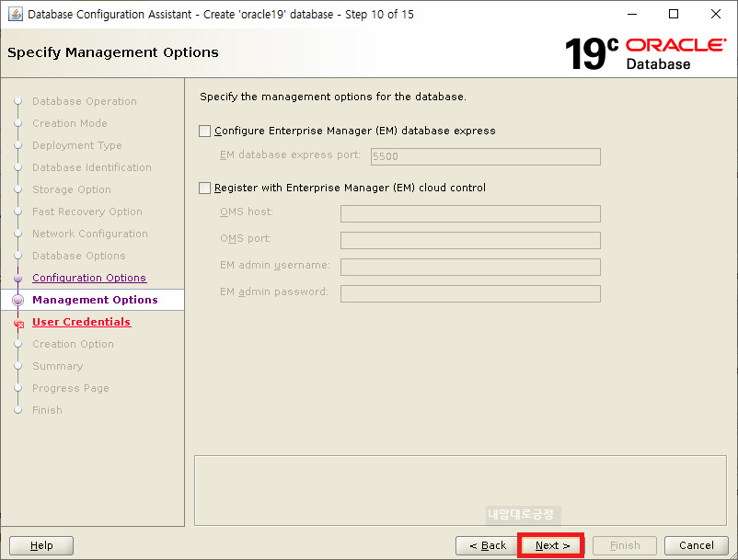This screenshot has width=738, height=560.
Task: Click the Storage Option step label
Action: pos(72,190)
